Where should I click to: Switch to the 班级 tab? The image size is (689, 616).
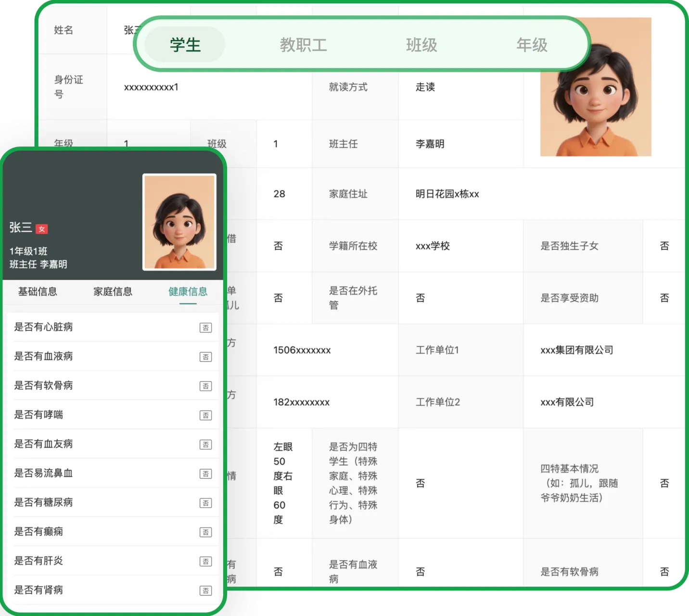(421, 45)
